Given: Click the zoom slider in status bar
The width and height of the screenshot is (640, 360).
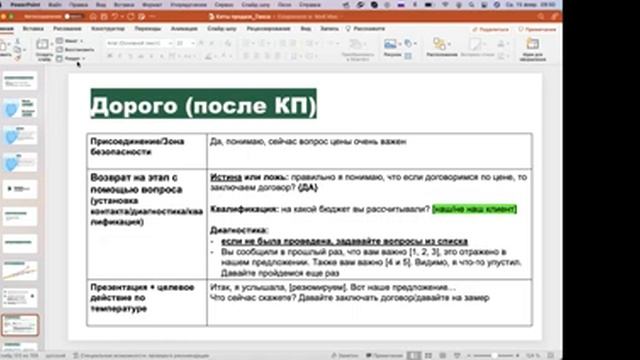Looking at the screenshot, I should (493, 356).
